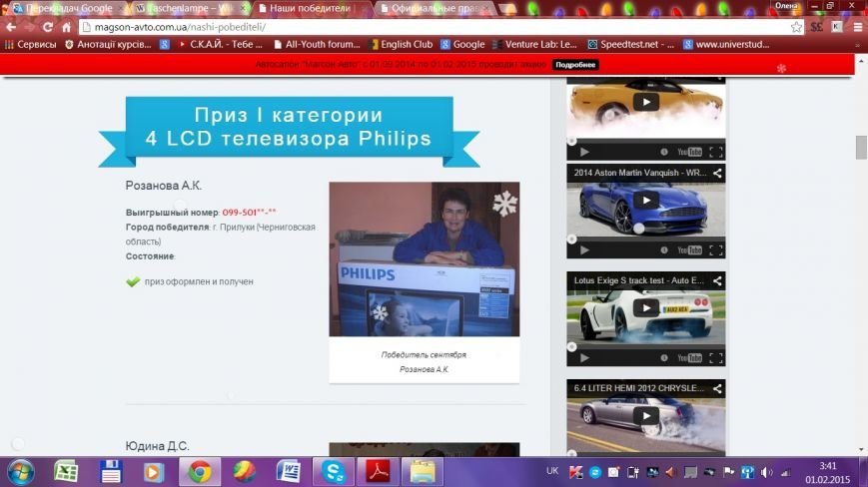The width and height of the screenshot is (868, 487).
Task: Open Skype from the taskbar
Action: 334,472
